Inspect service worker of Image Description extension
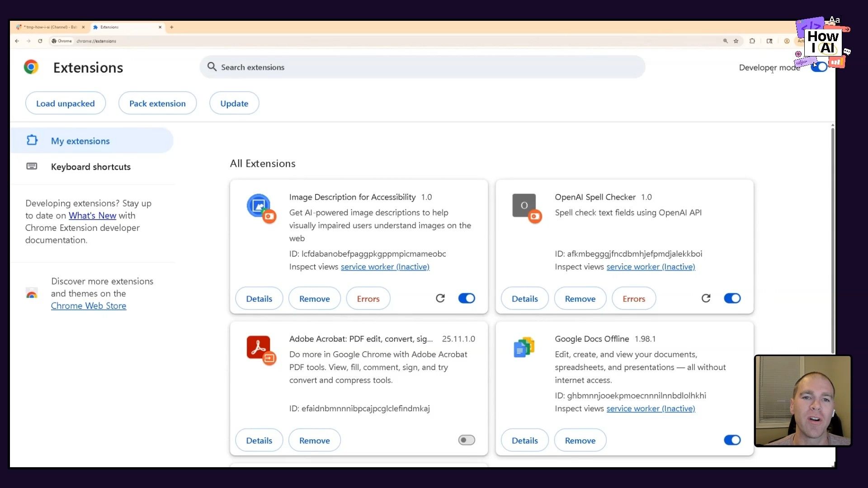 (x=385, y=267)
